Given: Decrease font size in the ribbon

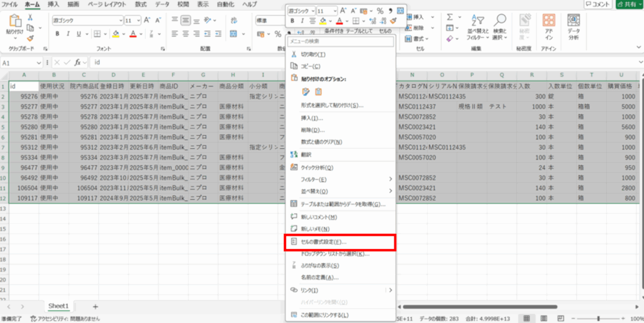Looking at the screenshot, I should (x=158, y=20).
